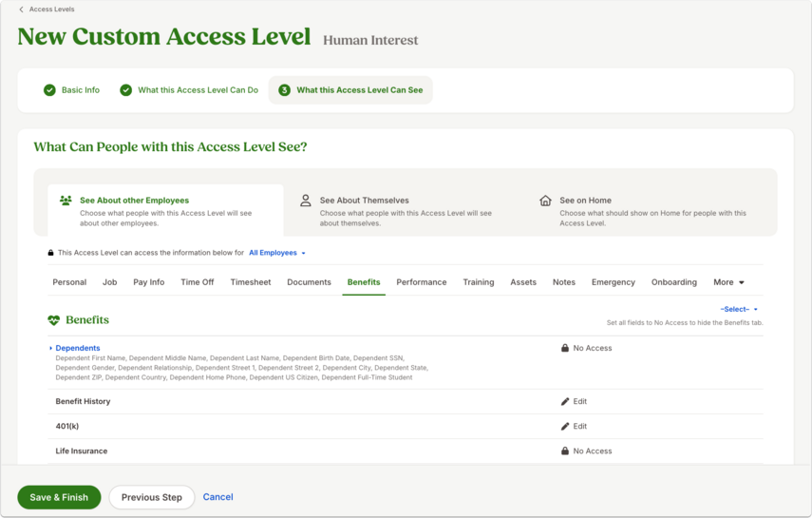Click the Life Insurance row label

pyautogui.click(x=82, y=451)
